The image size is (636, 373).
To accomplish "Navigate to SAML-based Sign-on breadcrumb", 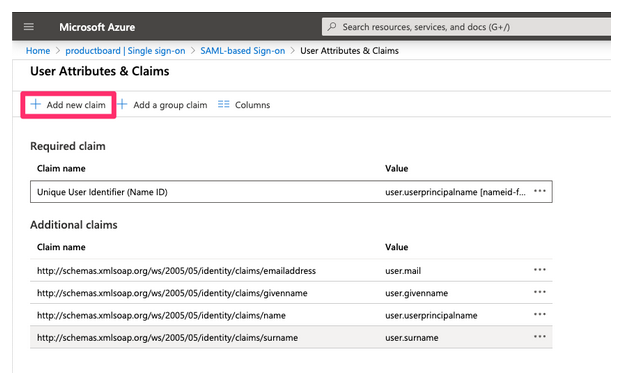I will click(x=243, y=51).
